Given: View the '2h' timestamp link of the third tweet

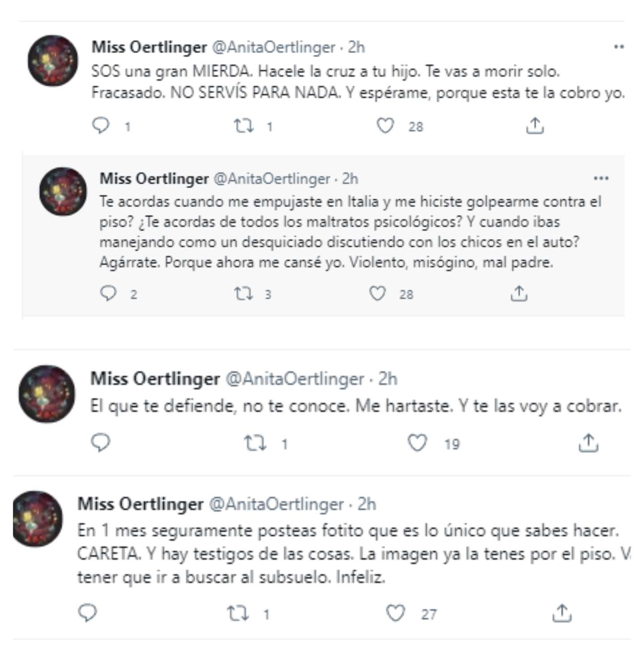Looking at the screenshot, I should point(386,378).
